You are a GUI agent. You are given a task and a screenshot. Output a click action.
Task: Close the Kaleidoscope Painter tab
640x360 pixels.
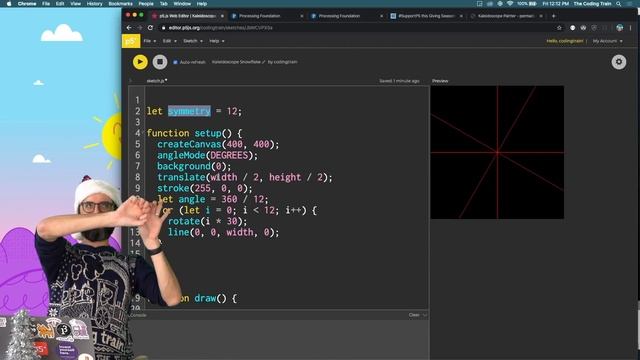[541, 16]
